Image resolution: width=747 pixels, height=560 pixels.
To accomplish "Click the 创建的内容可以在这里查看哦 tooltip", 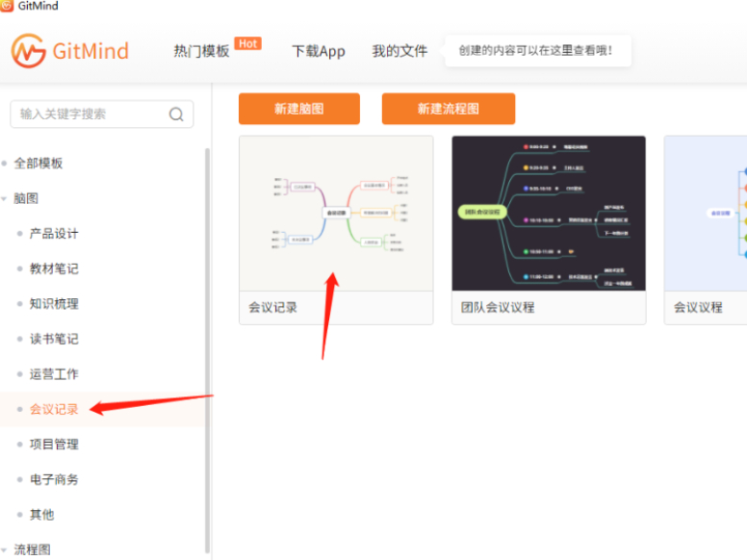I will [538, 50].
